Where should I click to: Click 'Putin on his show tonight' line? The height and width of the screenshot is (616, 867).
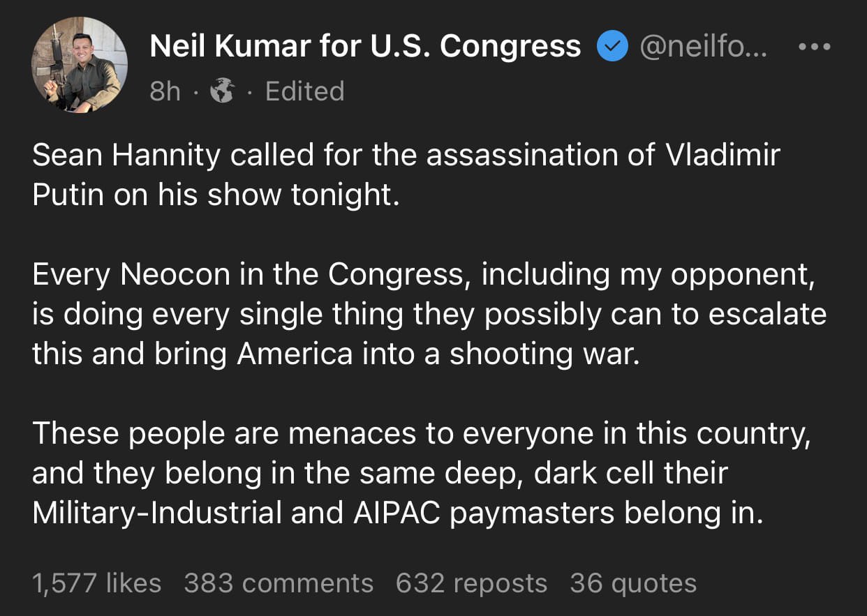pos(216,195)
